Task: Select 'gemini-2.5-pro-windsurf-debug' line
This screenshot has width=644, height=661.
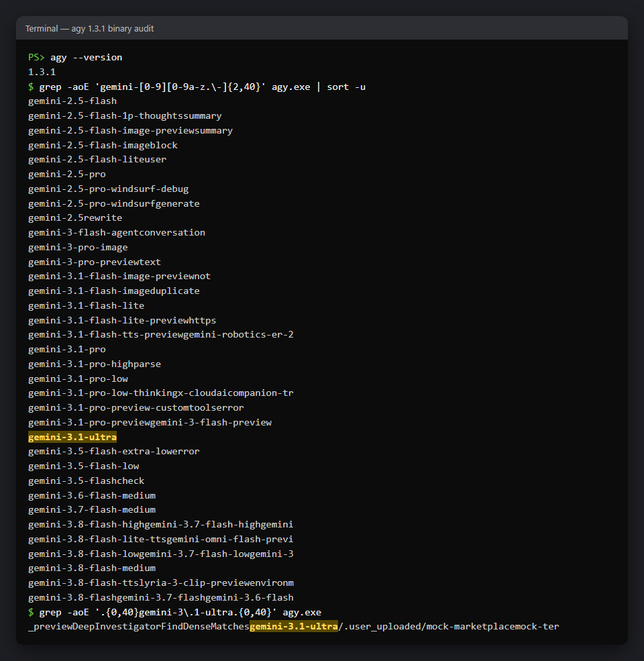Action: 108,189
